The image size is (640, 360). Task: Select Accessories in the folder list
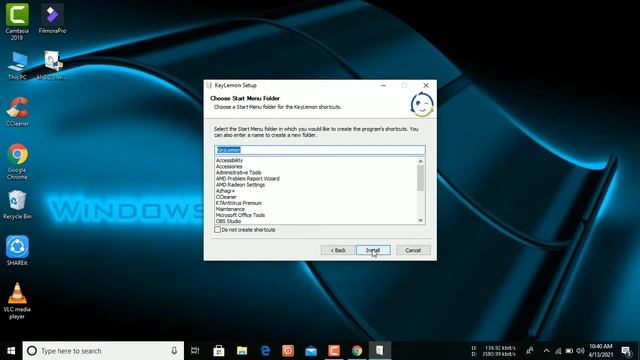[x=229, y=167]
